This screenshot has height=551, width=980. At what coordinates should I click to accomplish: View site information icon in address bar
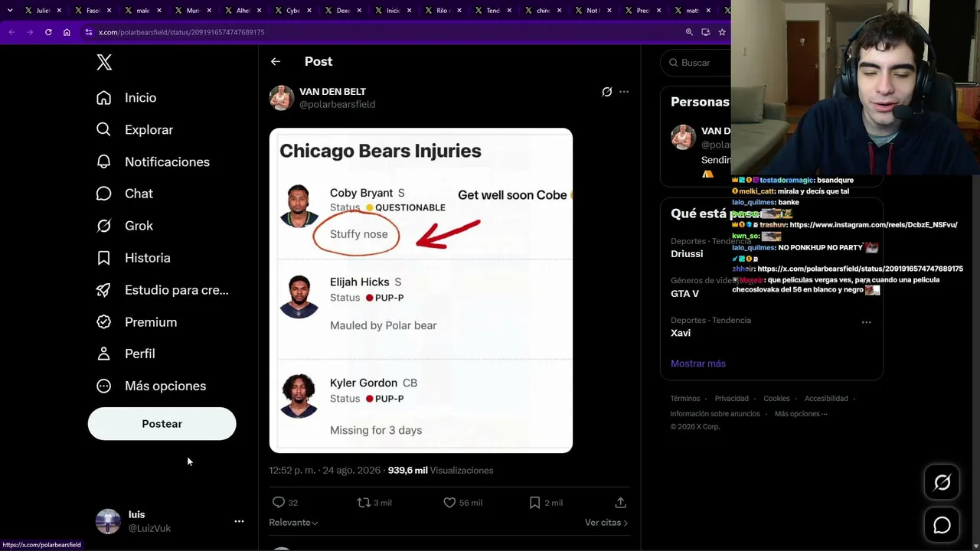click(x=89, y=32)
